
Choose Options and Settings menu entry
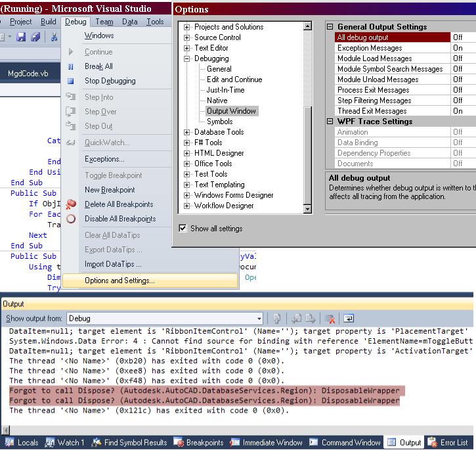point(119,281)
